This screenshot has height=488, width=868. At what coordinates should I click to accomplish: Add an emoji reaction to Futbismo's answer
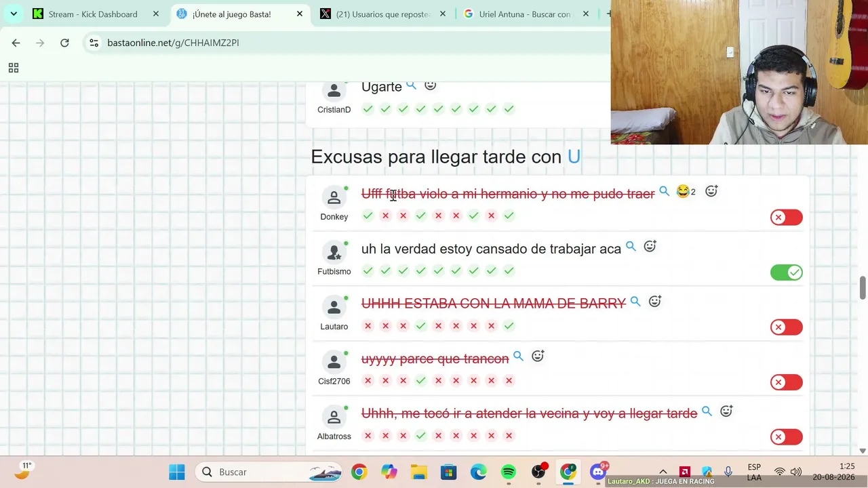pyautogui.click(x=650, y=246)
